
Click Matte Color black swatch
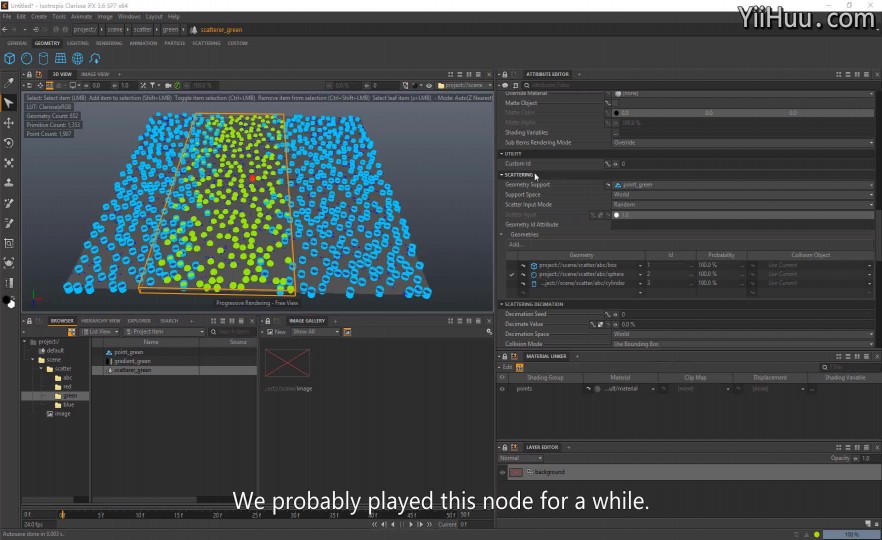[616, 113]
